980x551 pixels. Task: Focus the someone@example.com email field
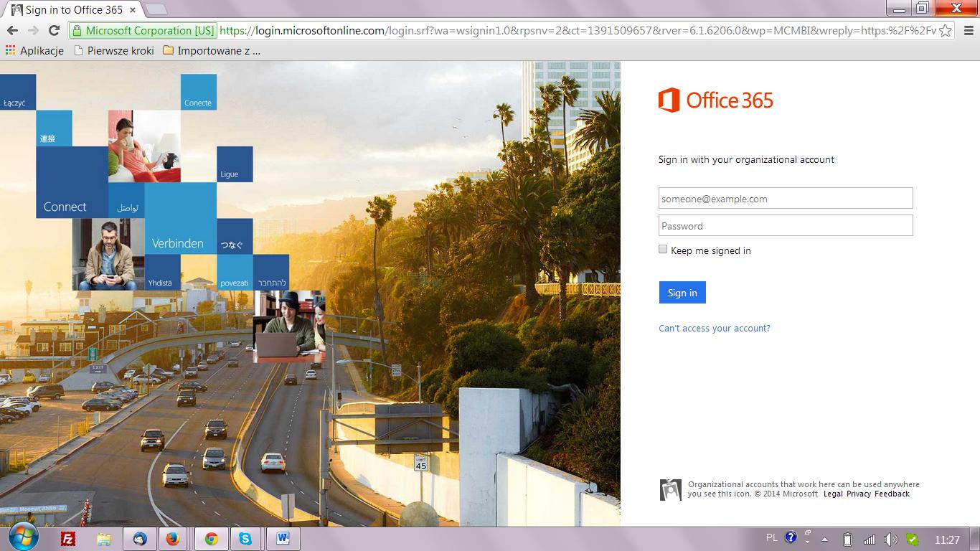click(x=786, y=199)
